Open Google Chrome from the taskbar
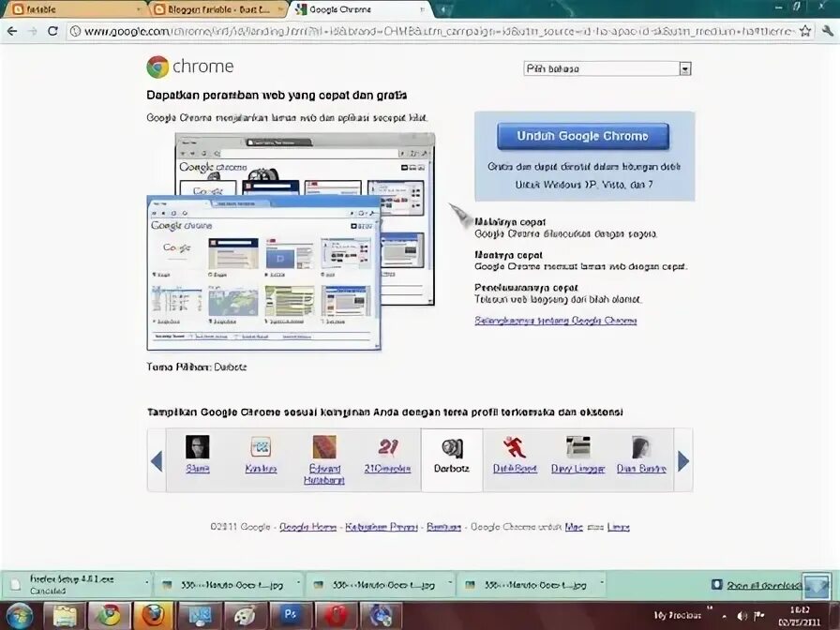Screen dimensions: 840x630 (109, 616)
